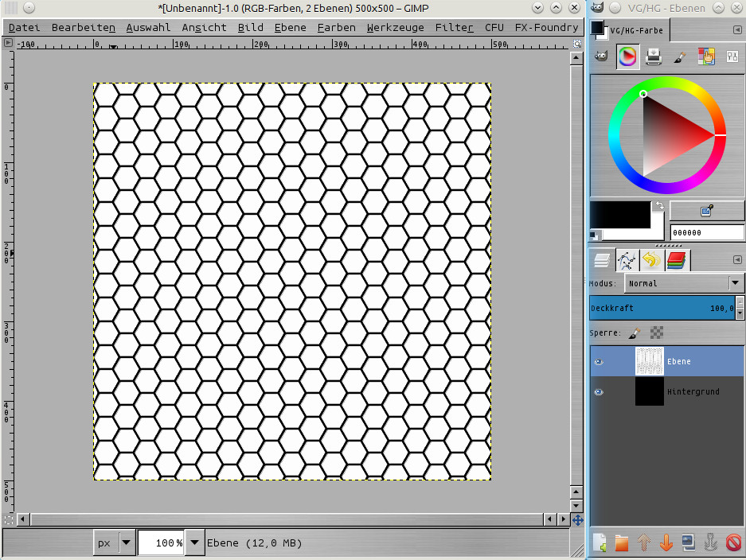Create a new layer group folder
The width and height of the screenshot is (746, 560).
click(x=622, y=542)
